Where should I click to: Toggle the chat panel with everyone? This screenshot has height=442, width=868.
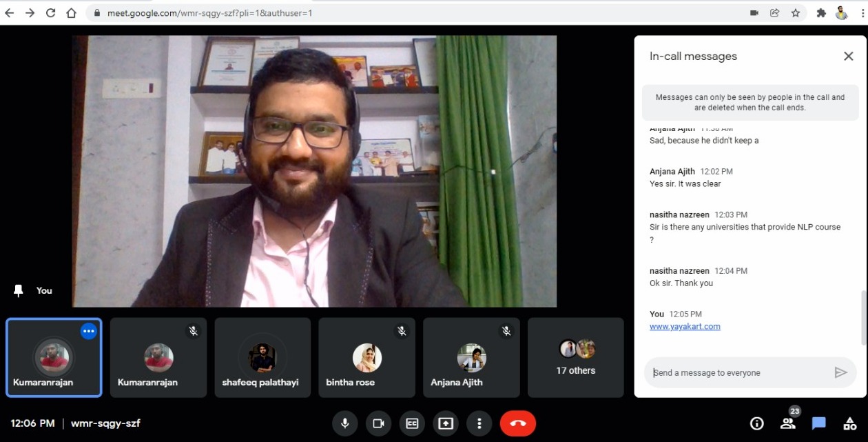point(819,423)
